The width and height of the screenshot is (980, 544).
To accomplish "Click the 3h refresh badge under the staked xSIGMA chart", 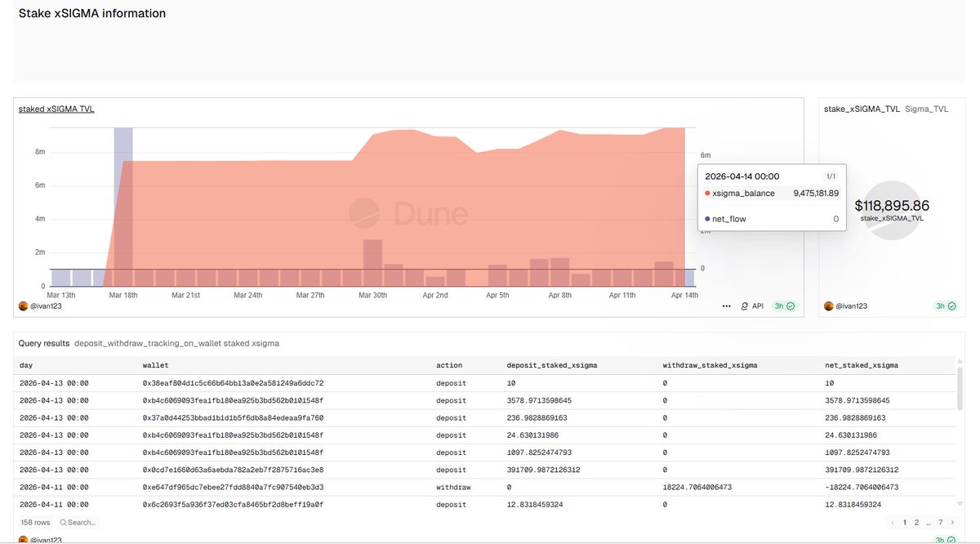I will (x=785, y=306).
